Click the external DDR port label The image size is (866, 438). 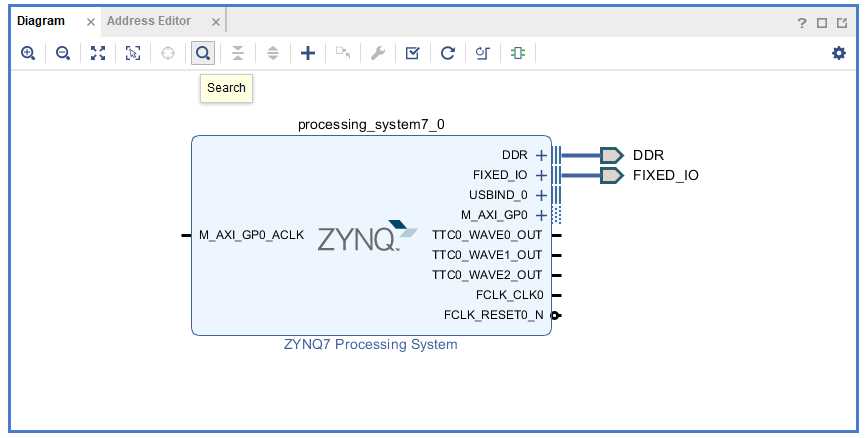click(648, 155)
